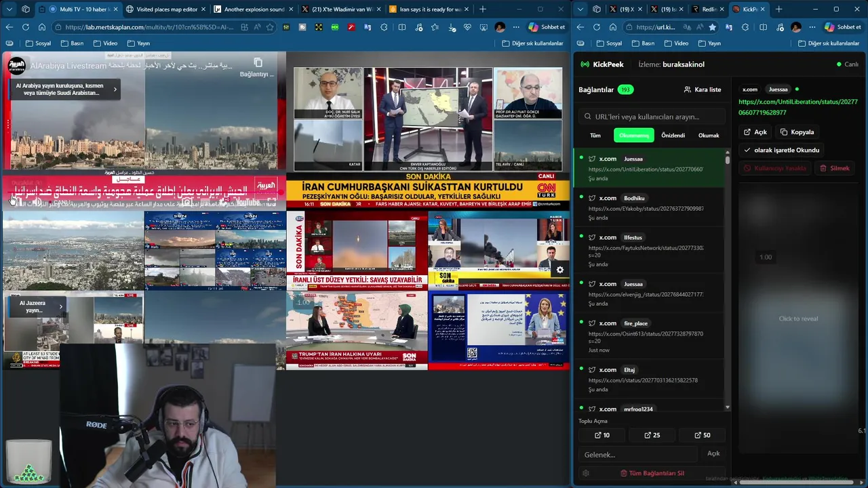Expand 'Diğer sık kullanılanlar' in left browser
The height and width of the screenshot is (488, 868).
point(533,43)
